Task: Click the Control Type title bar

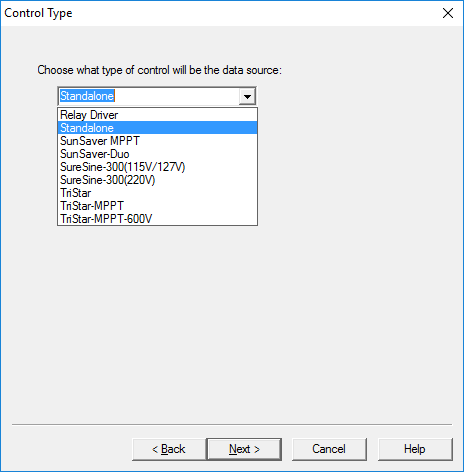Action: pos(217,13)
